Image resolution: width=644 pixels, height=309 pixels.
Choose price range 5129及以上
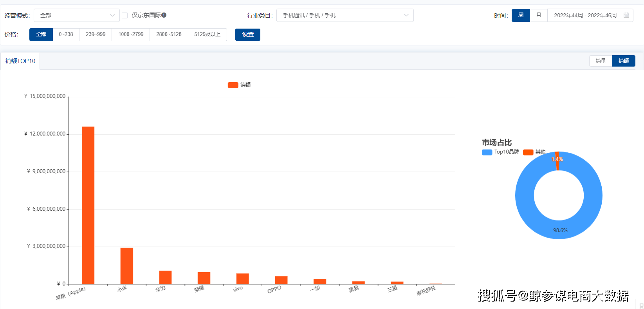coord(207,34)
